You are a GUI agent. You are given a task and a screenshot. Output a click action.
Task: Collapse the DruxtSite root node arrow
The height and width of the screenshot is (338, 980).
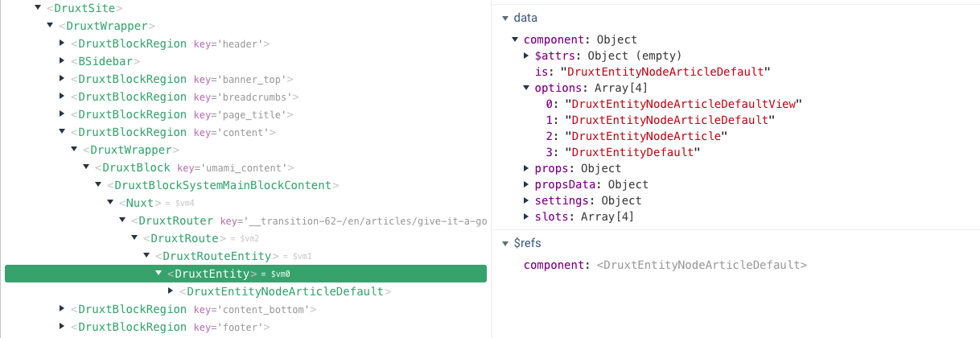(x=38, y=8)
